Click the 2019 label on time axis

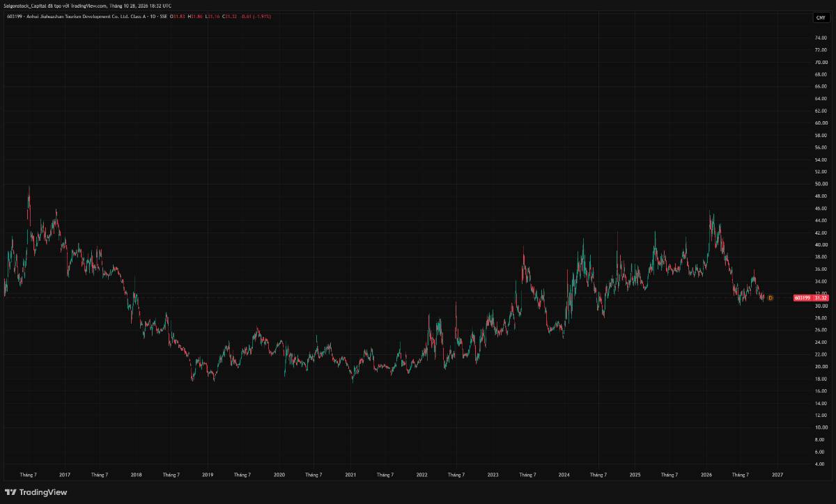(208, 475)
